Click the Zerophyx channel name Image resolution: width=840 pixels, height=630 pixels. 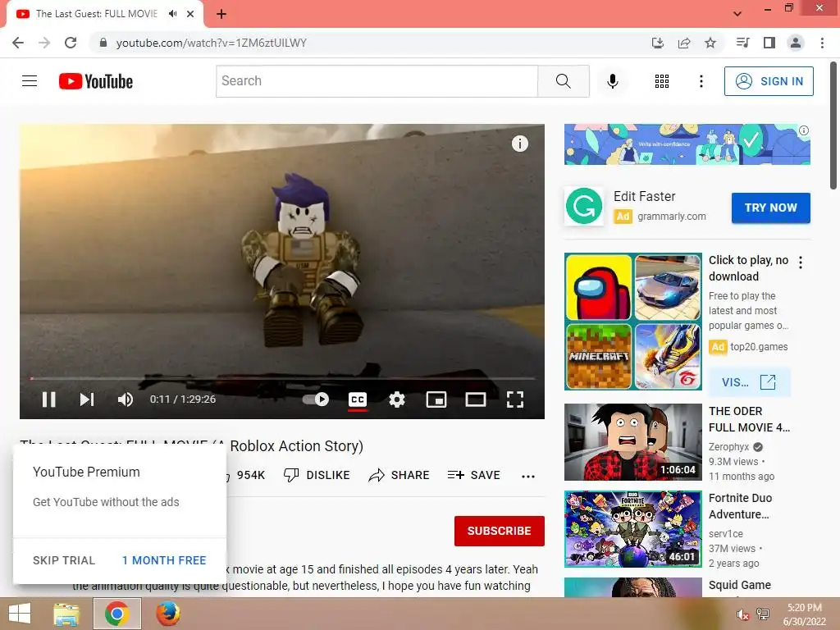point(729,447)
